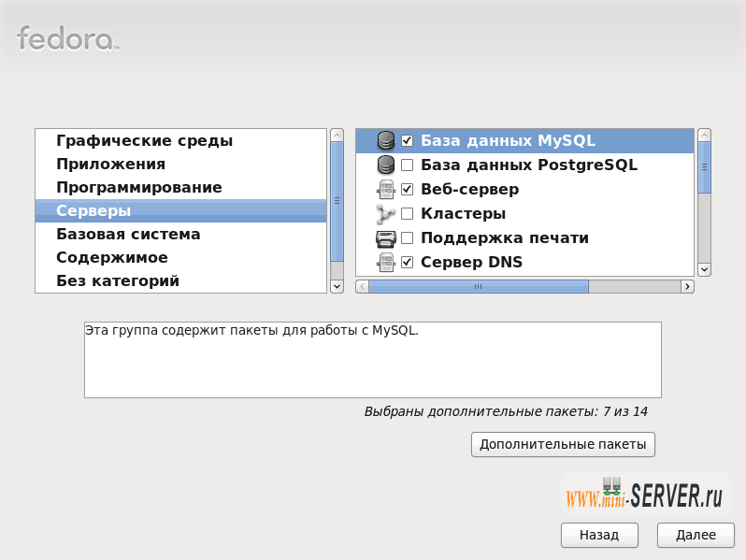Click 'Выбраны дополнительные пакеты: 7 из 14' text
746x560 pixels.
click(506, 411)
